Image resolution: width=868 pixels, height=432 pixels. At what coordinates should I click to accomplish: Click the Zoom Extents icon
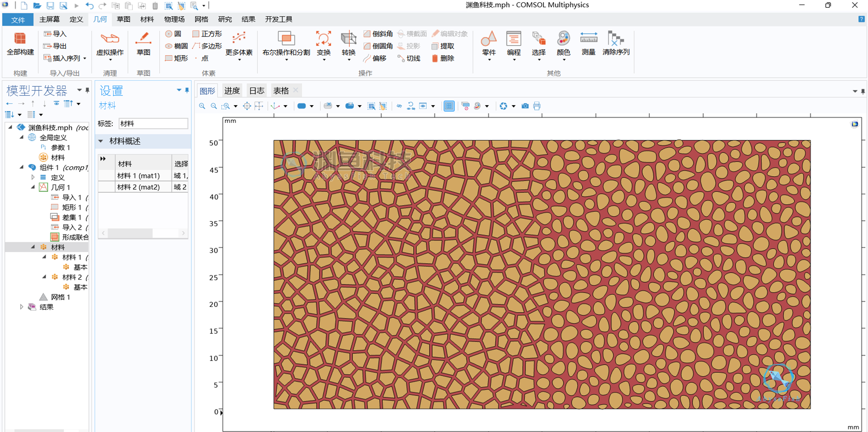[247, 106]
